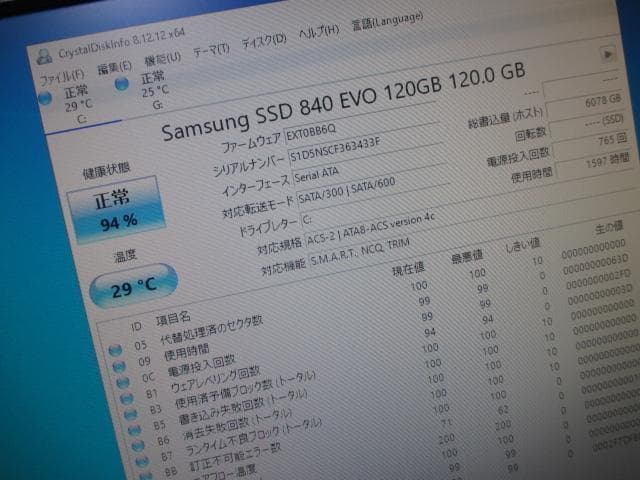640x480 pixels.
Task: Click the G: drive blue status orb
Action: click(122, 84)
